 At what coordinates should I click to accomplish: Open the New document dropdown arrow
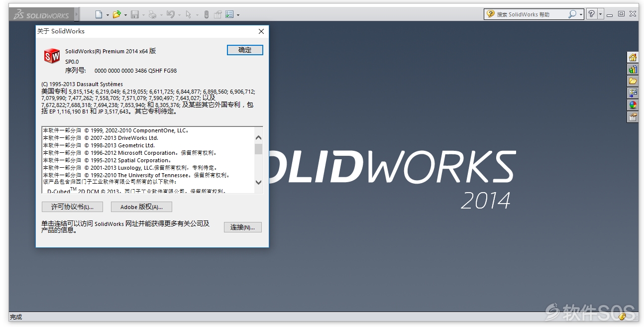[x=107, y=15]
